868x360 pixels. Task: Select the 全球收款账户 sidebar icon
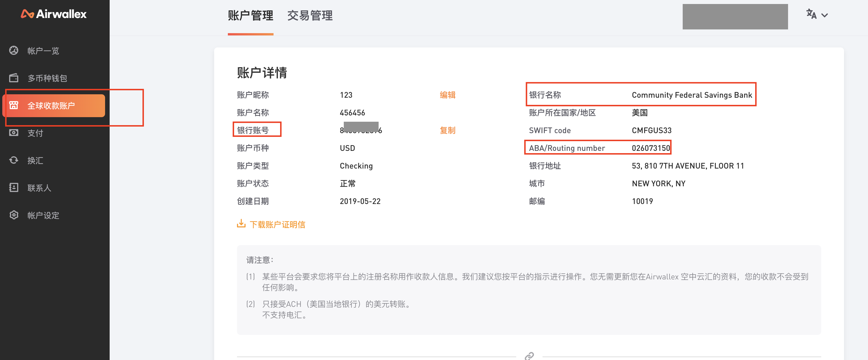[13, 105]
